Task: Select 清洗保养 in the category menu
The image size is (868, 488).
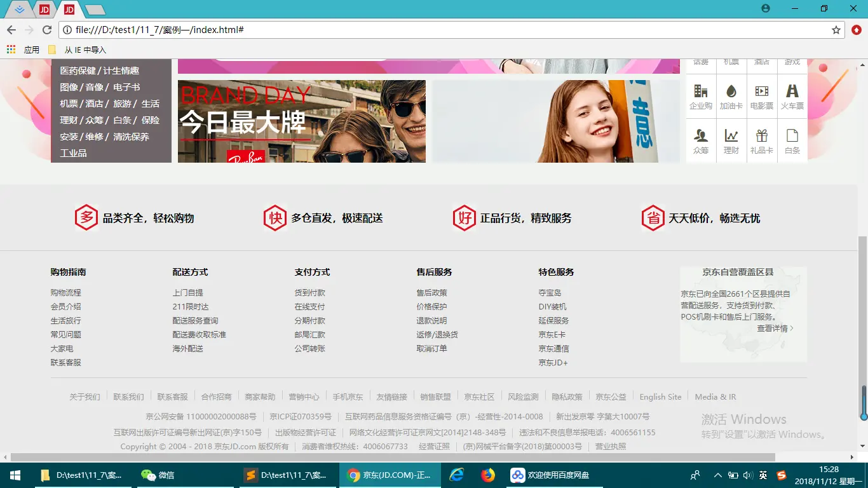Action: 131,137
